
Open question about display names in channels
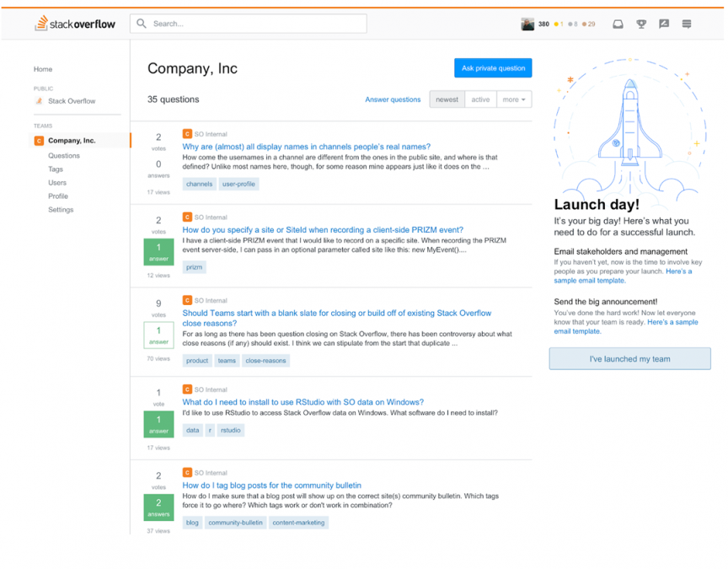pos(307,147)
